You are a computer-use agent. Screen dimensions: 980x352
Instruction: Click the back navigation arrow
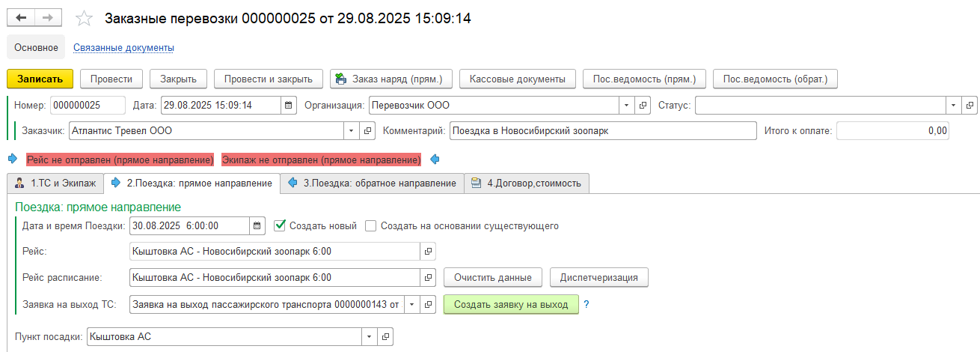pyautogui.click(x=22, y=17)
